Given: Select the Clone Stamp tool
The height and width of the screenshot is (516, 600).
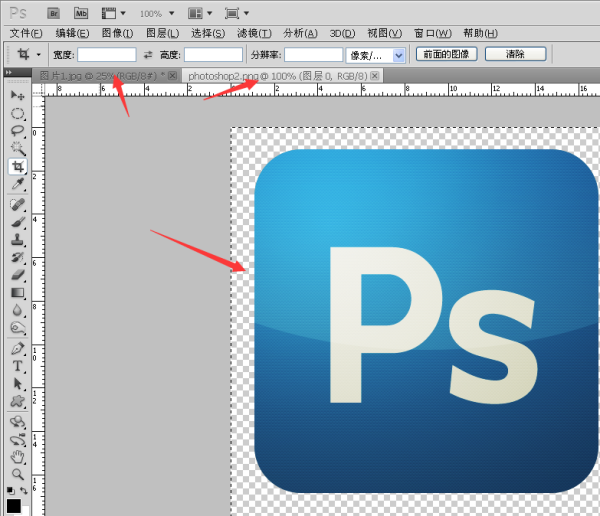Looking at the screenshot, I should pos(17,240).
